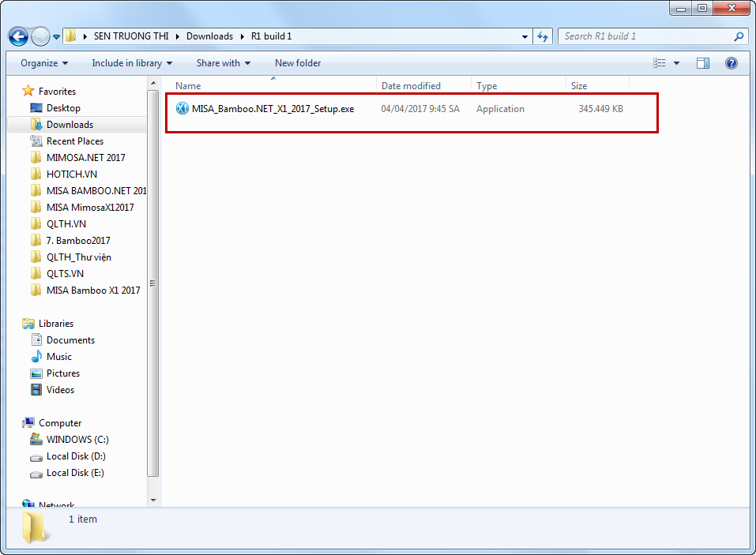Click the 345.449 KB size cell
Image resolution: width=756 pixels, height=555 pixels.
[x=600, y=109]
